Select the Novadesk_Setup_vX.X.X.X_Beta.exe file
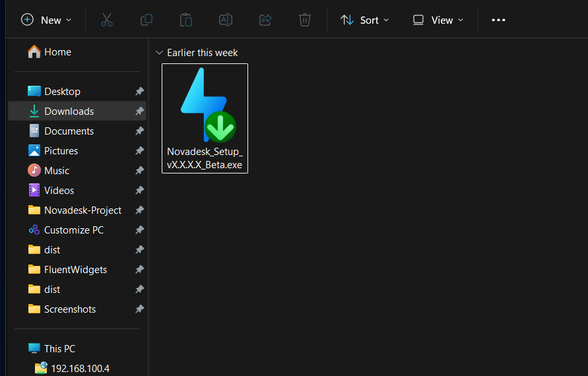Image resolution: width=588 pixels, height=376 pixels. click(205, 119)
